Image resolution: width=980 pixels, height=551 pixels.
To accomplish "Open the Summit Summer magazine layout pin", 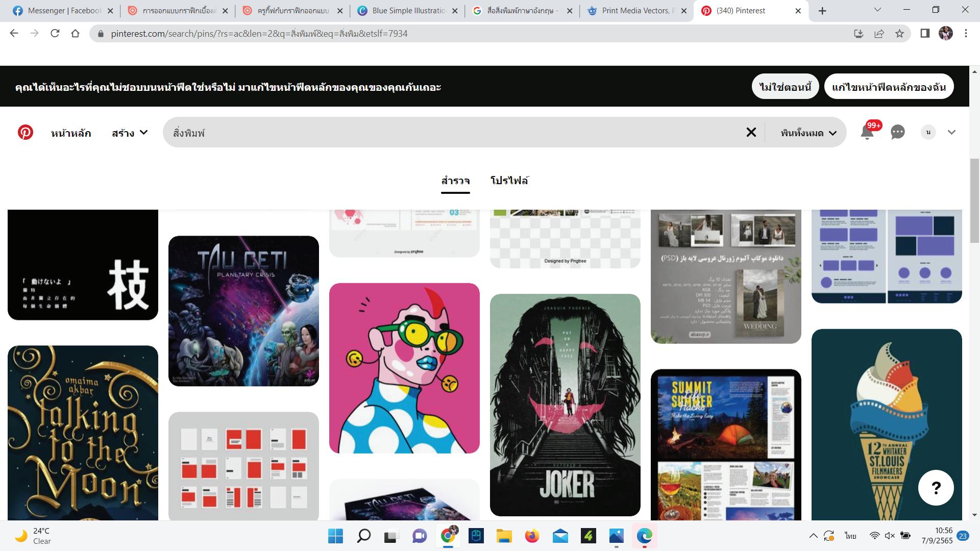I will tap(726, 445).
